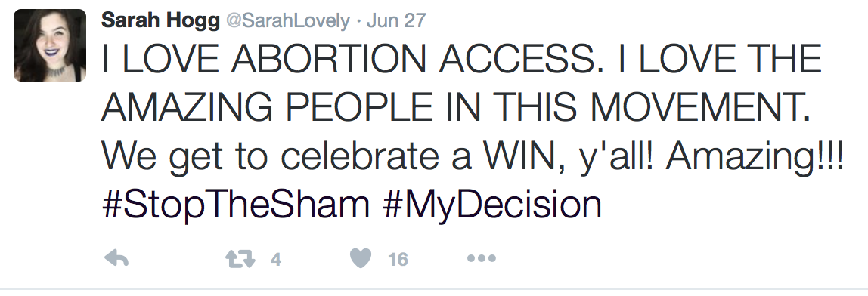Click the reply arrow icon
The width and height of the screenshot is (868, 296).
[116, 258]
